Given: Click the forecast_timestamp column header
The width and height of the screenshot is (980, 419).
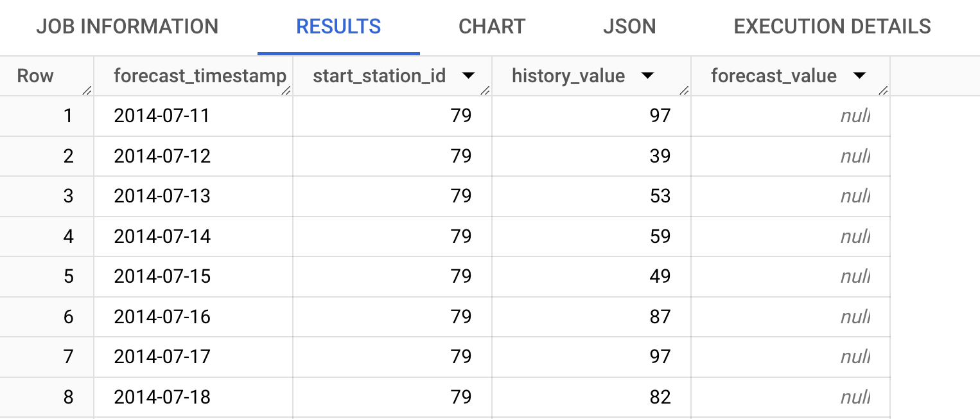Looking at the screenshot, I should coord(200,75).
